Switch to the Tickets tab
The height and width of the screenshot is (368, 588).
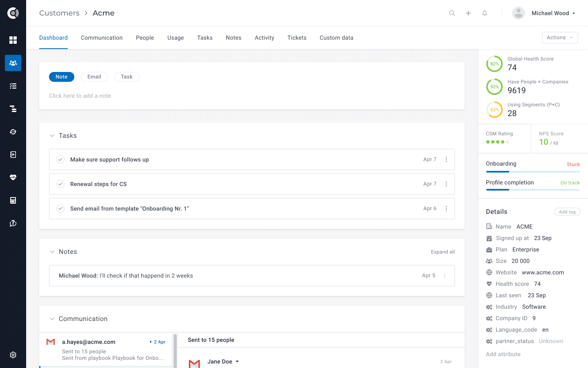(x=297, y=38)
